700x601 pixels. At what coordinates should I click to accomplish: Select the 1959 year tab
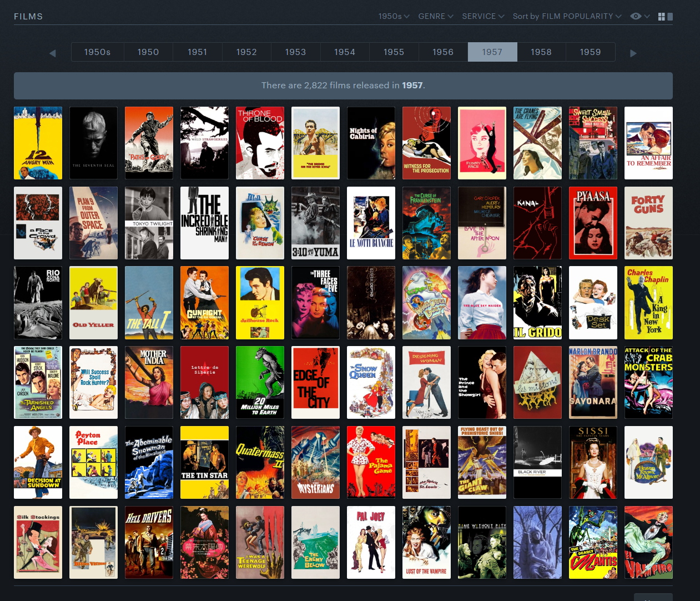pyautogui.click(x=590, y=52)
